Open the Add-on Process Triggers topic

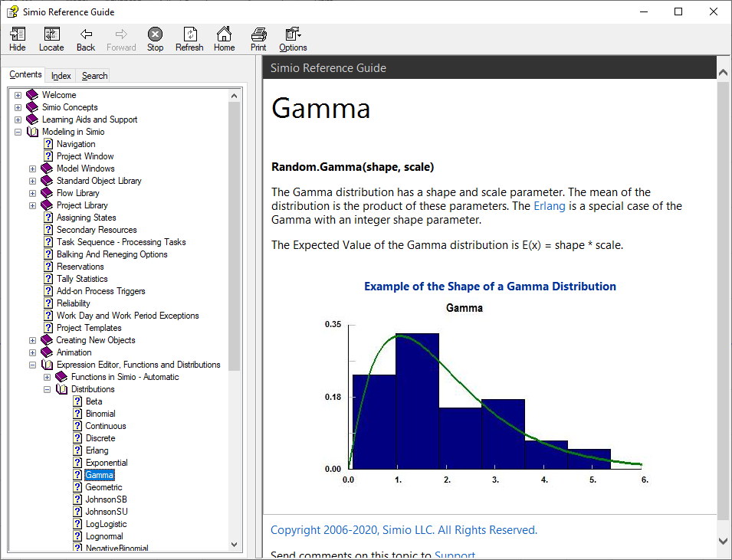coord(101,291)
